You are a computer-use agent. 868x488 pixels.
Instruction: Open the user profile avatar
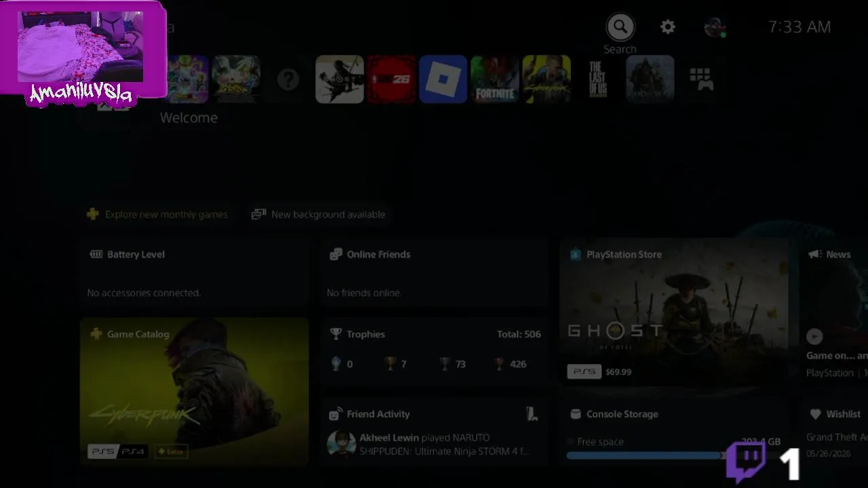pyautogui.click(x=715, y=27)
